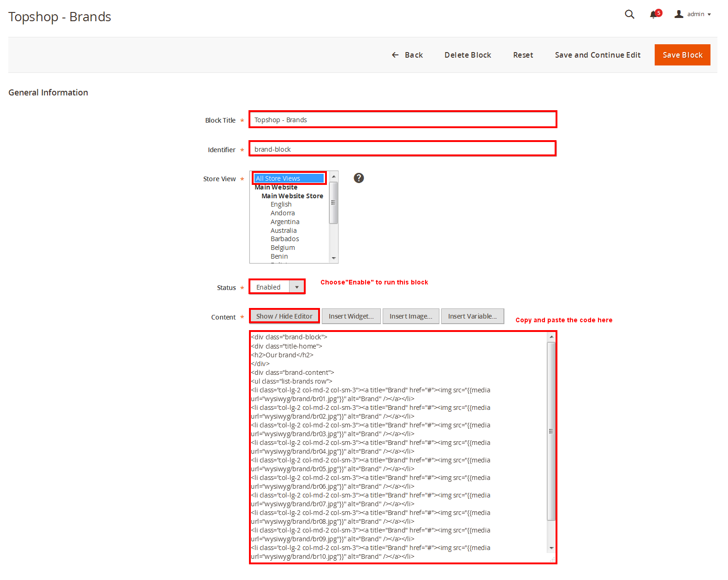The width and height of the screenshot is (728, 580).
Task: Focus the Identifier input field
Action: pos(402,149)
